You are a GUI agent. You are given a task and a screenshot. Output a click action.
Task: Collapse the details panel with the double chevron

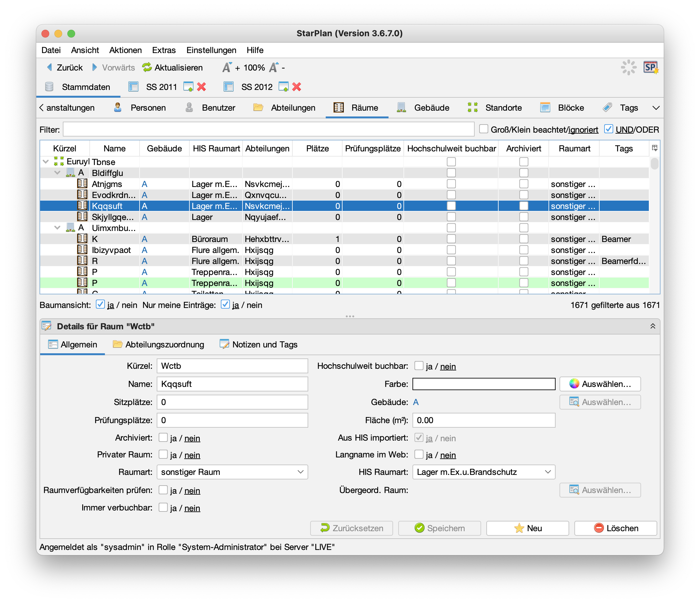[x=653, y=326]
